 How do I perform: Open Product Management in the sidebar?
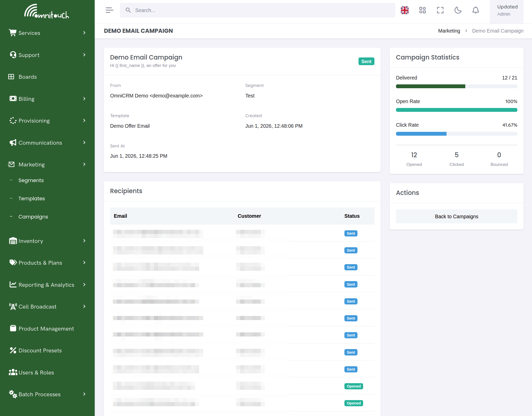pos(46,329)
